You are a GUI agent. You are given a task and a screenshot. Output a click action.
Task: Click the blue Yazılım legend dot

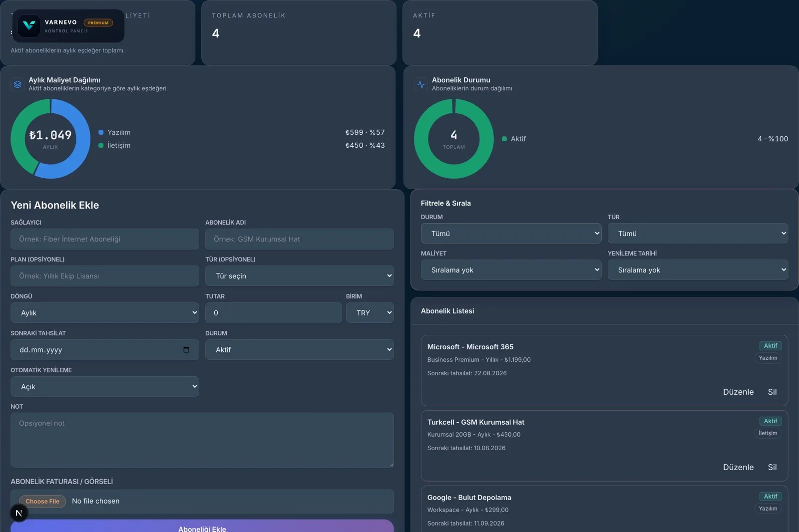(x=101, y=132)
